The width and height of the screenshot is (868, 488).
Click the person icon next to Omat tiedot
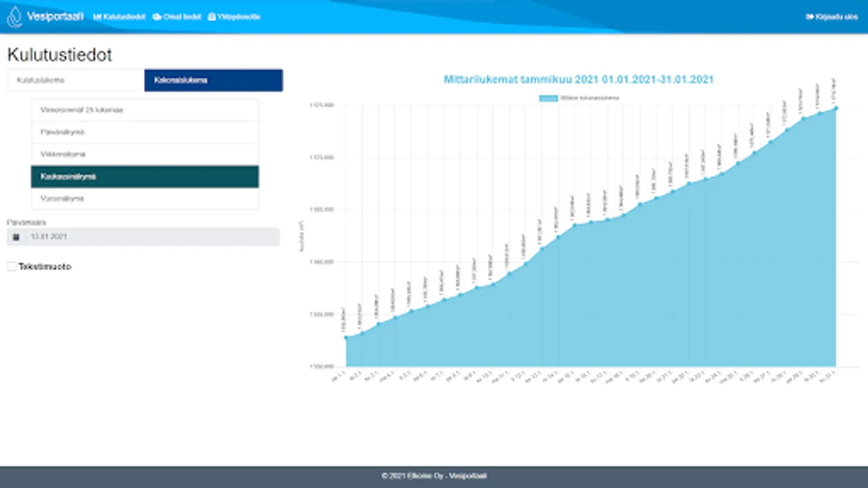[157, 17]
